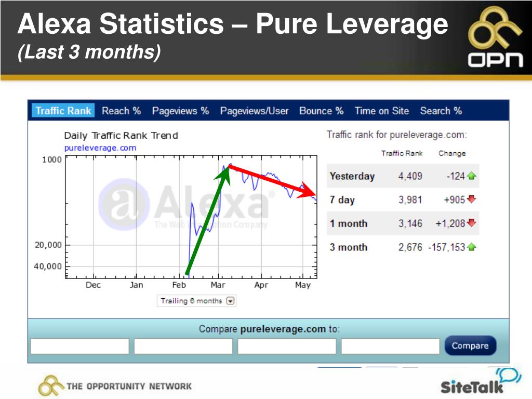This screenshot has height=399, width=532.
Task: Click the Traffic Rank column header
Action: 402,153
